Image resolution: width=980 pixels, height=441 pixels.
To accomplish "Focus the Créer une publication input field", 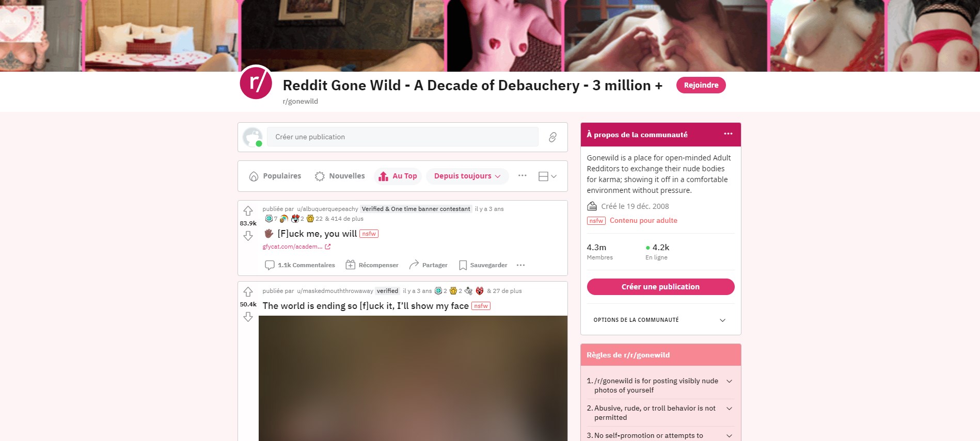I will click(403, 137).
